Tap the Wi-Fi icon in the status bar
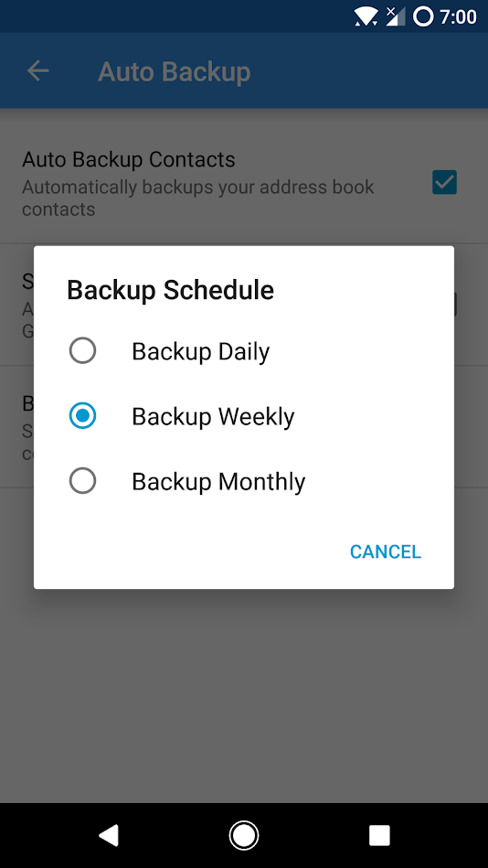The width and height of the screenshot is (488, 868). pyautogui.click(x=366, y=16)
